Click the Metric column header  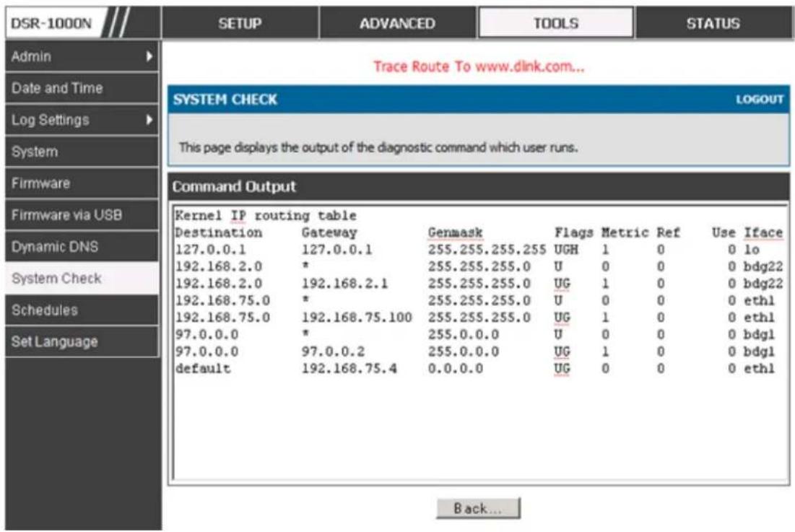click(x=625, y=232)
